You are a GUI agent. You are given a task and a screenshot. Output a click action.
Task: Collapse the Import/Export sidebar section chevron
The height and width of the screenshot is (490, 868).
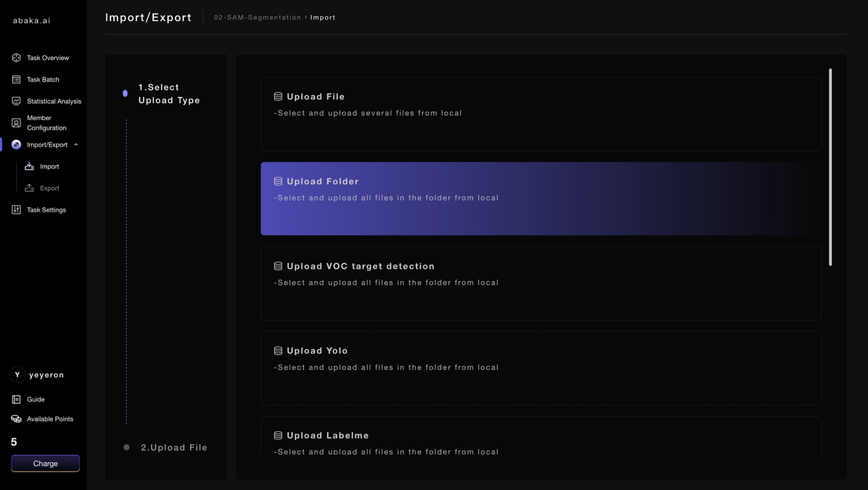click(x=76, y=145)
